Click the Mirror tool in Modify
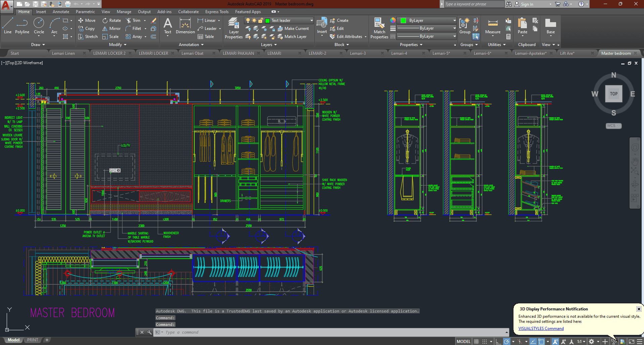This screenshot has height=345, width=644. 111,29
